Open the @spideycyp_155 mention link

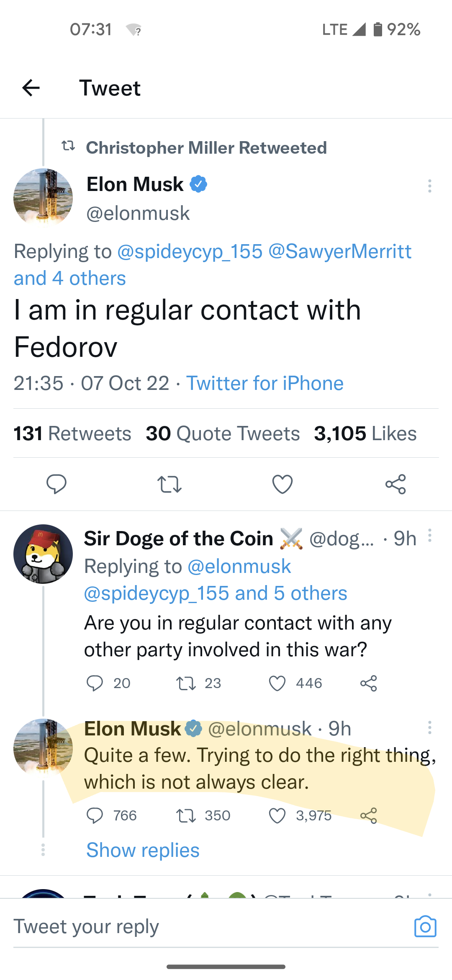point(190,251)
